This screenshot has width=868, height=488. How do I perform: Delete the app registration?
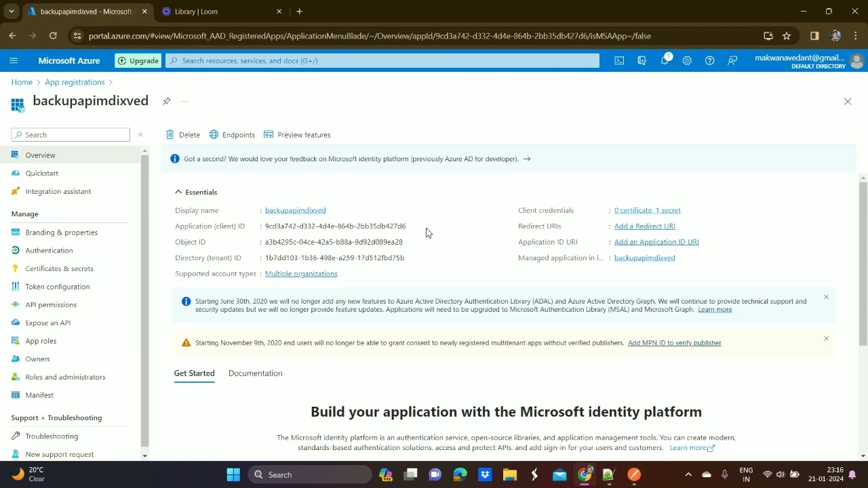point(183,135)
